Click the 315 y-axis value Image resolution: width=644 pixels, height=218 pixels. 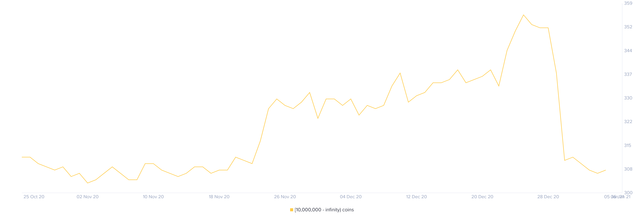[628, 145]
